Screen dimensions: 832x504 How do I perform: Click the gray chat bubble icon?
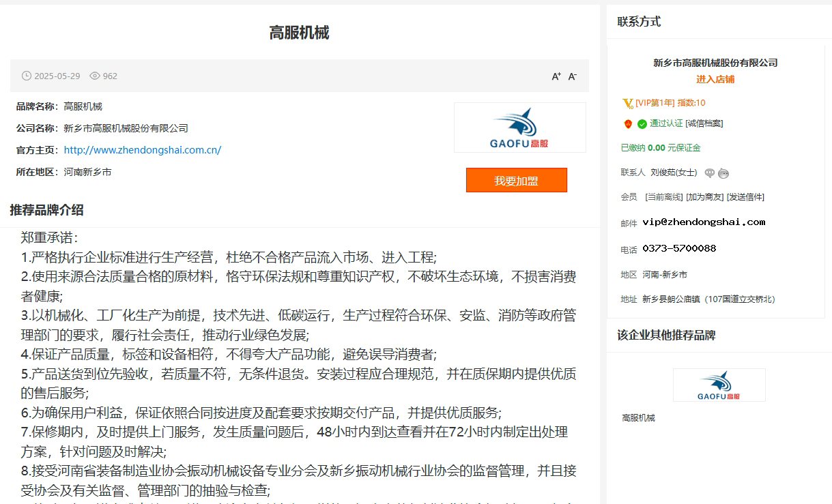click(x=710, y=173)
